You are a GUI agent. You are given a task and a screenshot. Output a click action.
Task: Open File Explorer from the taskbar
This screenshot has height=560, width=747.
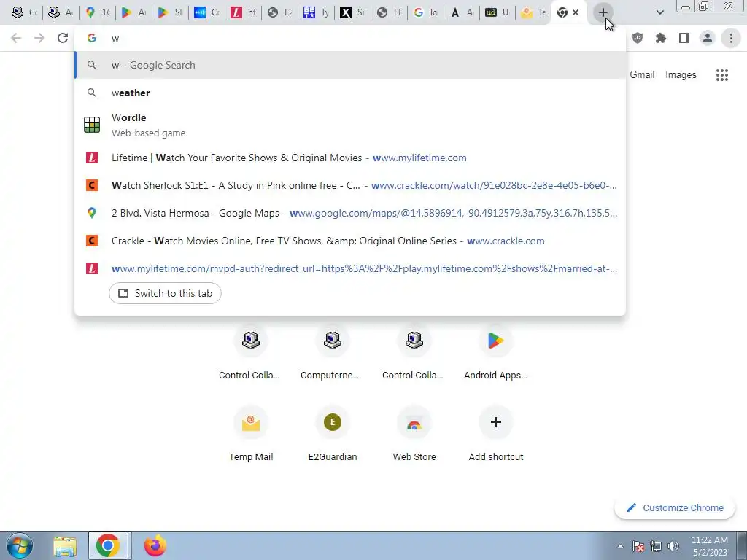tap(65, 545)
